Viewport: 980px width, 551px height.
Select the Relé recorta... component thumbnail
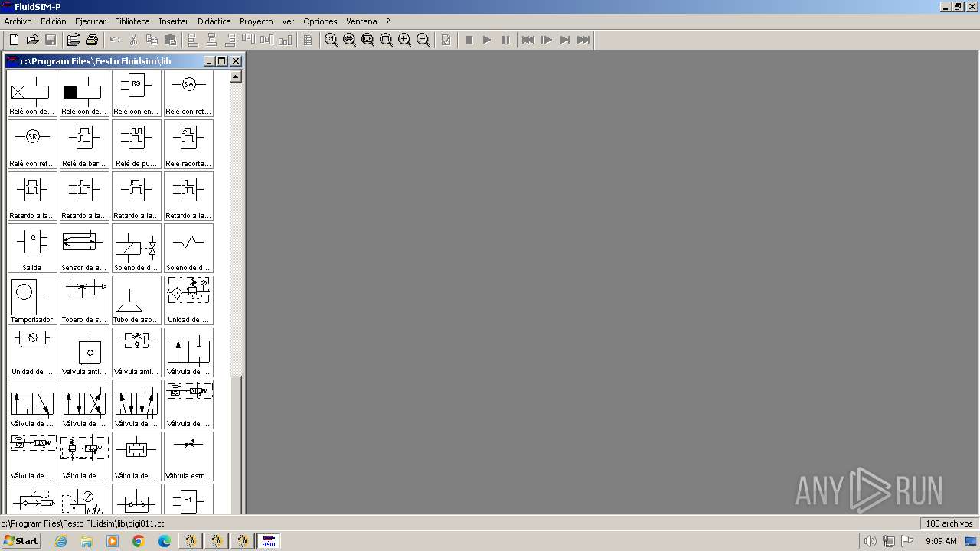pyautogui.click(x=188, y=144)
